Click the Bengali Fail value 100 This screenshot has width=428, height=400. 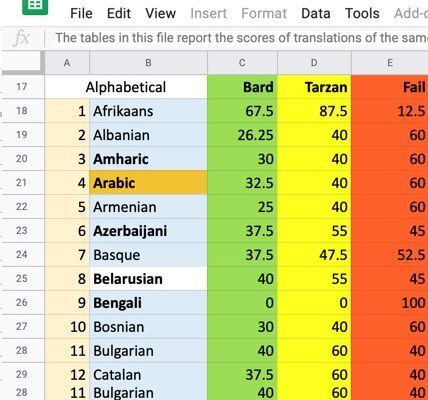[x=390, y=303]
